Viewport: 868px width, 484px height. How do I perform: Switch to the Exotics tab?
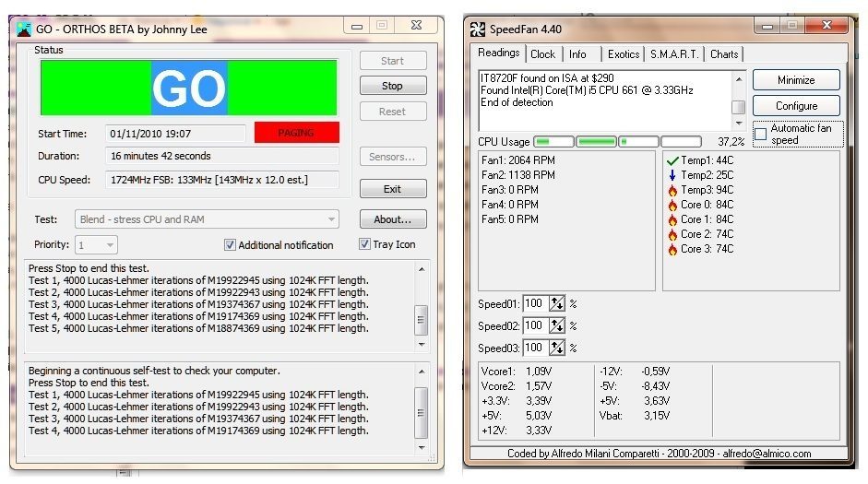(x=624, y=54)
